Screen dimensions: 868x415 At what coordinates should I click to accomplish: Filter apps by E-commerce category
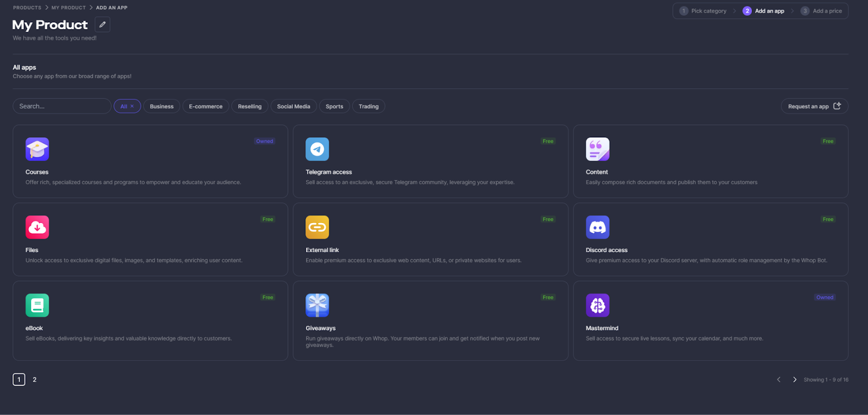[206, 106]
